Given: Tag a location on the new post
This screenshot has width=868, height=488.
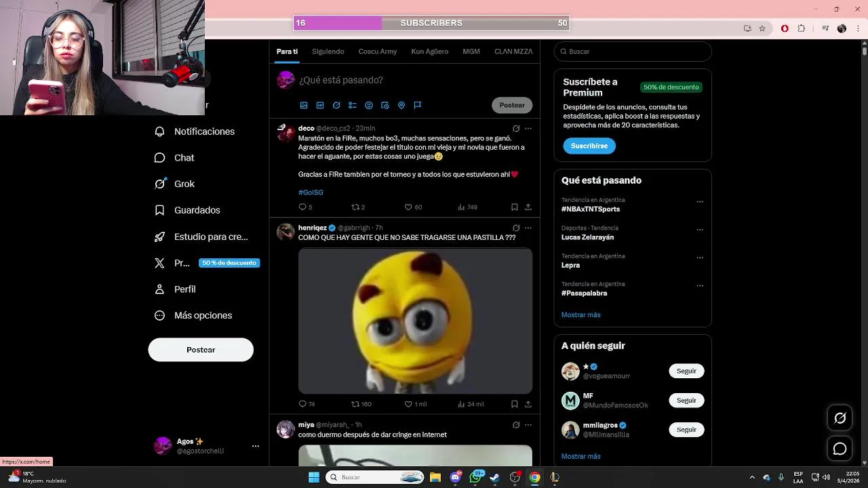Looking at the screenshot, I should (401, 105).
